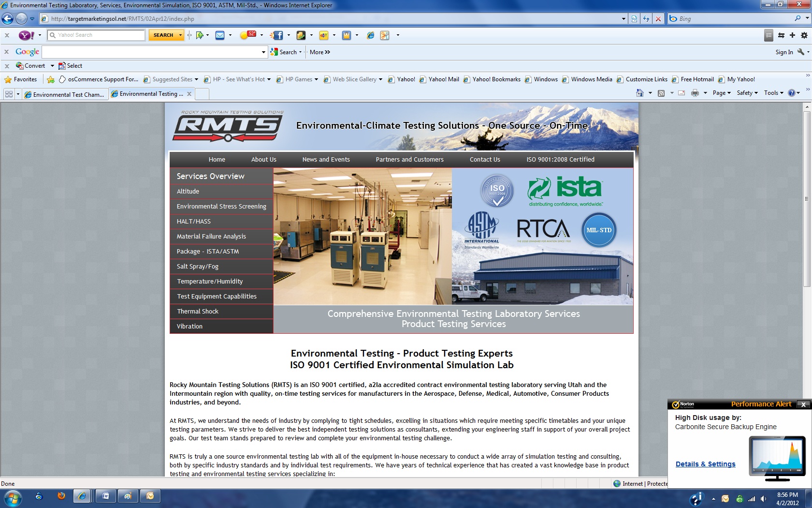Click the weather 52° icon
The width and height of the screenshot is (812, 508).
pos(248,35)
